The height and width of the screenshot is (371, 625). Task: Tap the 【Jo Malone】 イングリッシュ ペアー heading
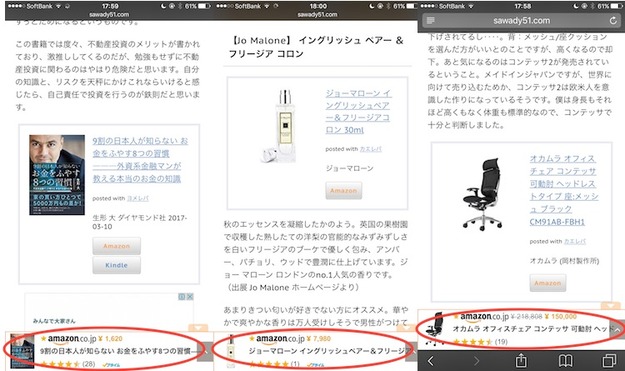click(x=316, y=47)
